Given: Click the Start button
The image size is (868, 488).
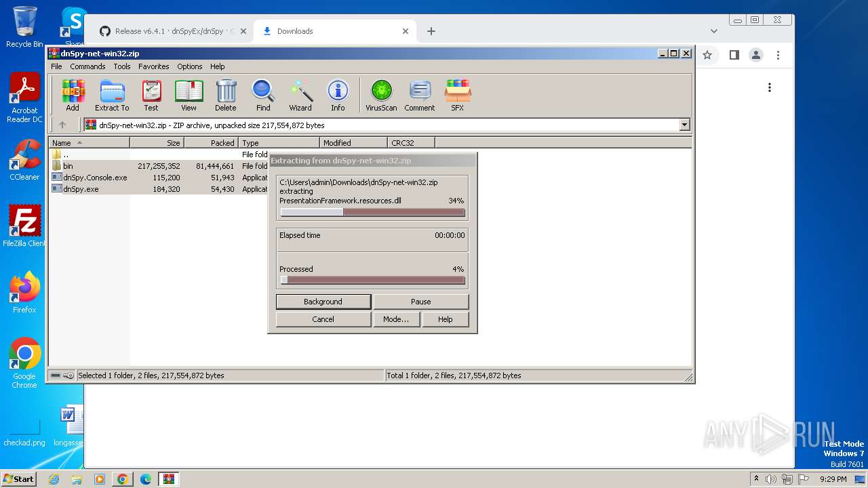Looking at the screenshot, I should 19,479.
